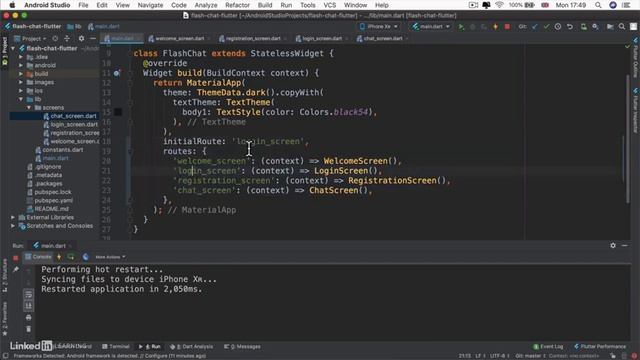
Task: Expand the android folder in project tree
Action: pyautogui.click(x=21, y=65)
